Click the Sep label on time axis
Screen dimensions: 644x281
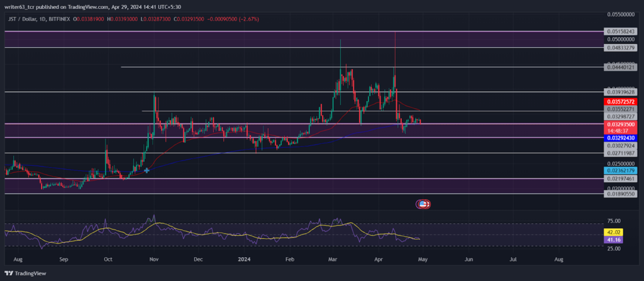pos(63,260)
